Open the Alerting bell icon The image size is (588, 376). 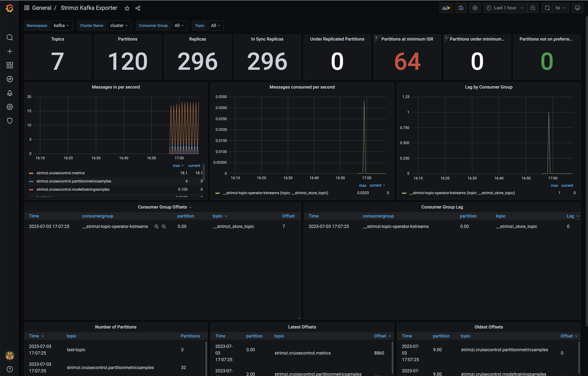pos(9,93)
